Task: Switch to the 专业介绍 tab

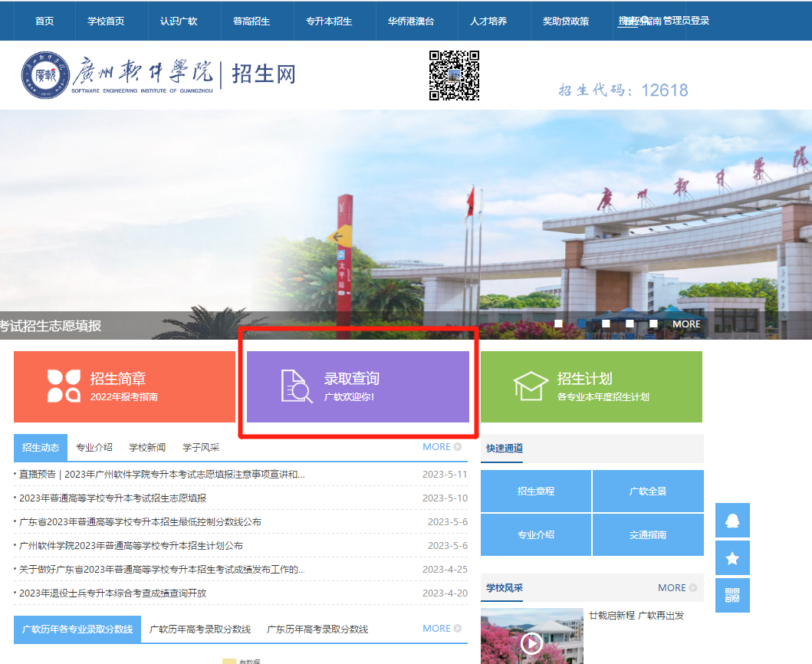Action: 92,447
